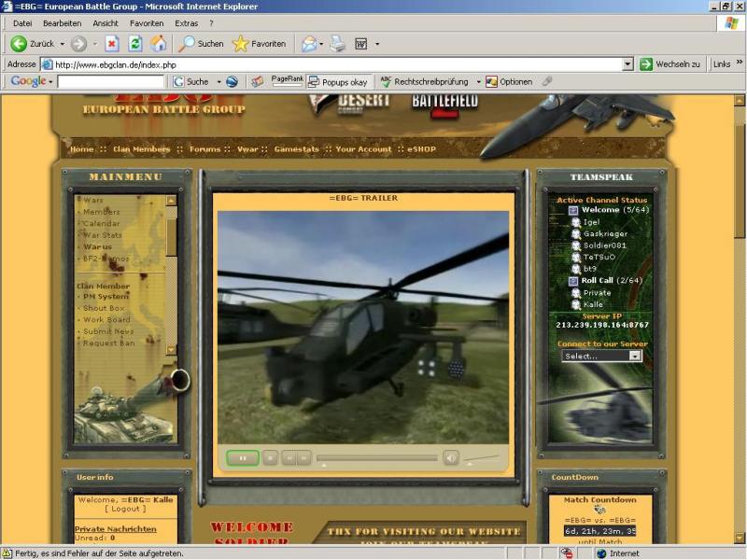Open the Favoriten menu in menu bar
The width and height of the screenshot is (747, 560).
pos(147,22)
